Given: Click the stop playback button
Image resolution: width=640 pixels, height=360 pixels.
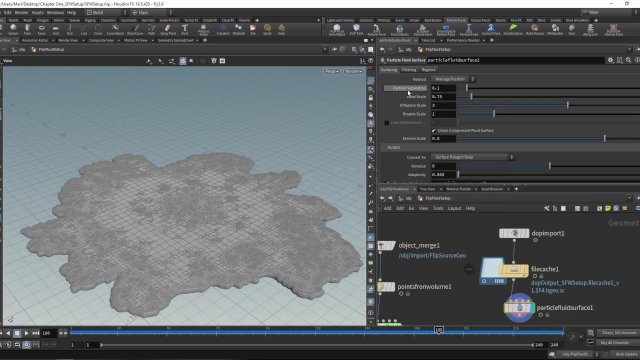Looking at the screenshot, I should tap(17, 333).
